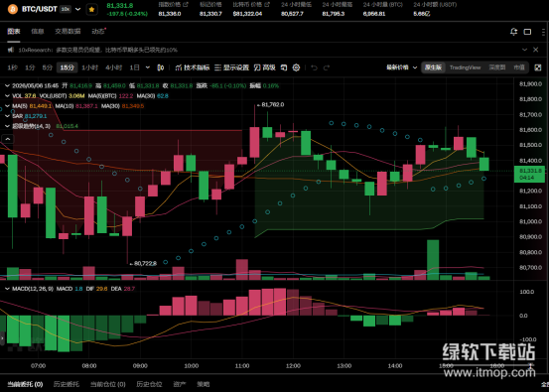The width and height of the screenshot is (550, 392).
Task: Click the collapse-all indicators up arrow
Action: [8, 139]
